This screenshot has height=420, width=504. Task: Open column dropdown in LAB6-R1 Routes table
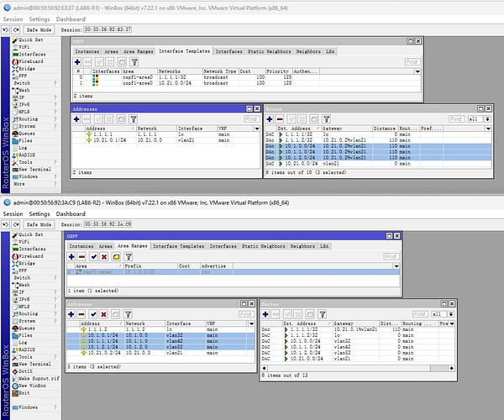[488, 129]
